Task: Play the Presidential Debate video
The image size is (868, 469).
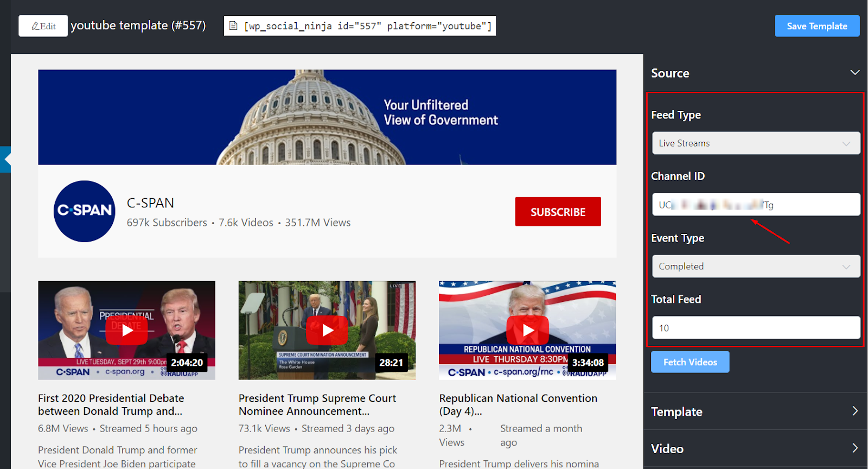Action: point(126,330)
